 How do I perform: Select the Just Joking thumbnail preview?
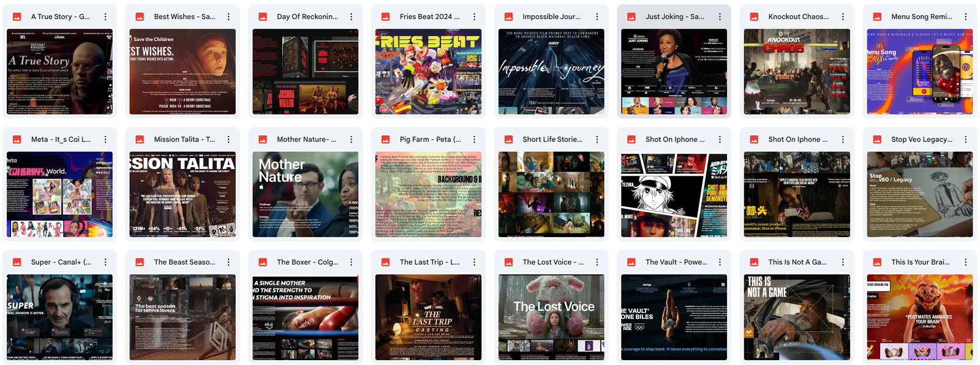coord(674,72)
